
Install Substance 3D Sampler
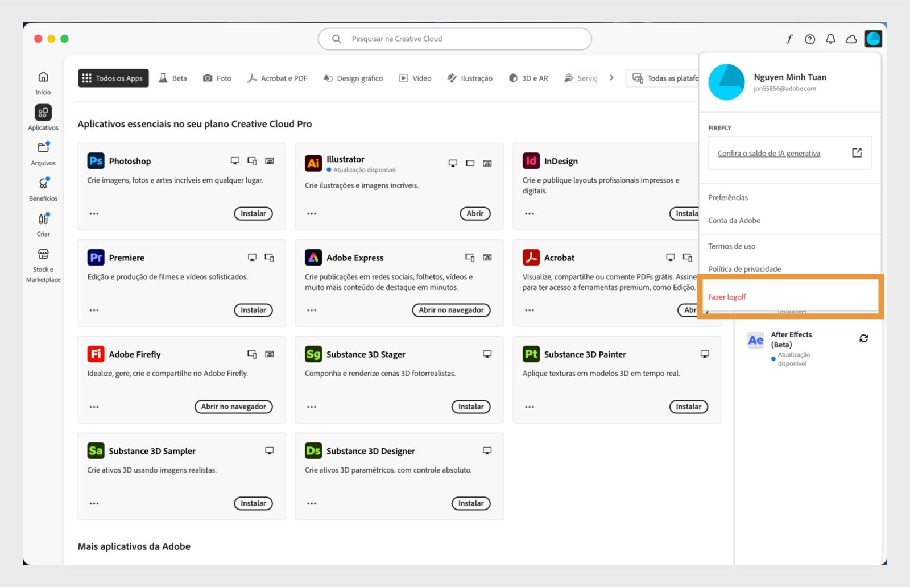253,503
